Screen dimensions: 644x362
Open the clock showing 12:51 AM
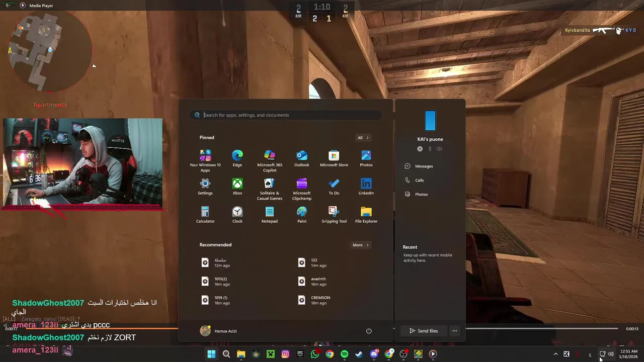click(628, 354)
